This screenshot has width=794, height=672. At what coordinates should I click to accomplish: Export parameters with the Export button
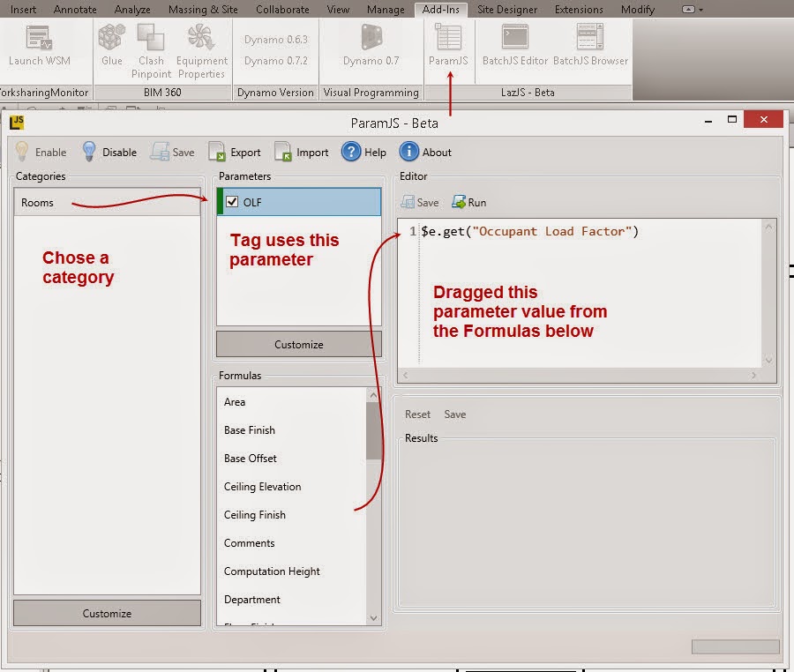pos(235,152)
